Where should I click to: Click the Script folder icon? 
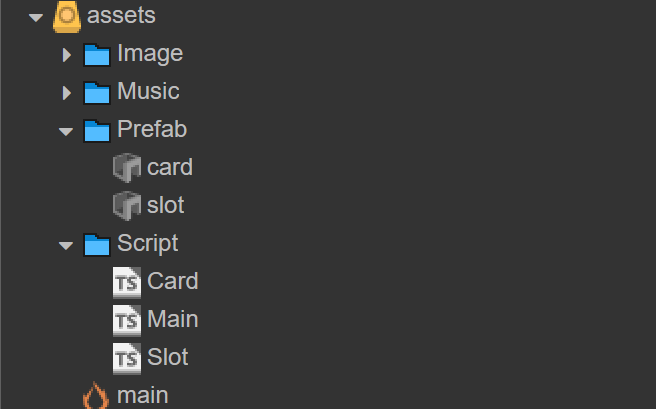97,244
